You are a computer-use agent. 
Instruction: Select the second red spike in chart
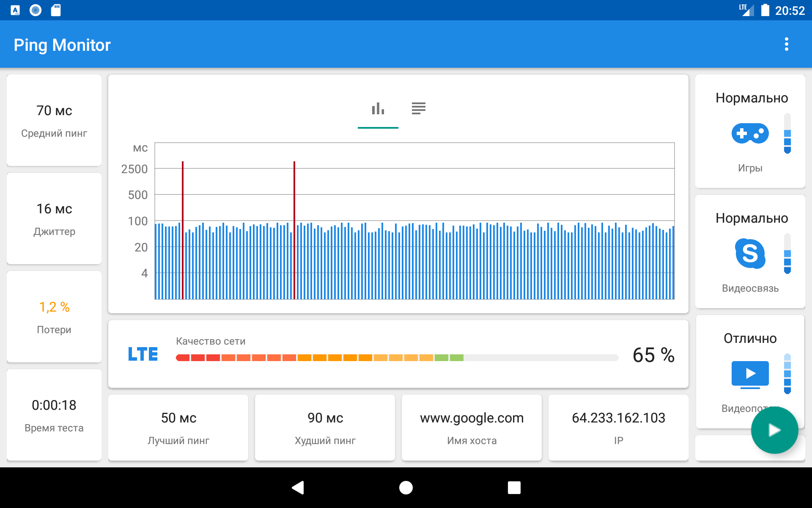click(294, 230)
